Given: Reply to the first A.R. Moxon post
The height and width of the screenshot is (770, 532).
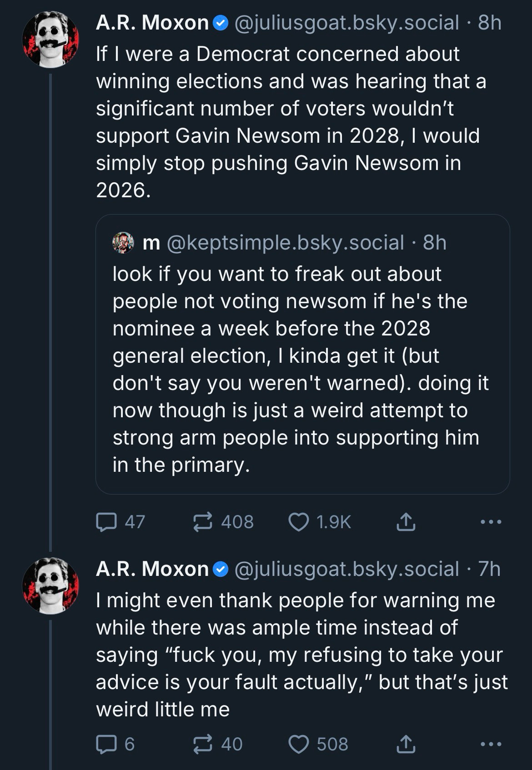Looking at the screenshot, I should click(x=106, y=522).
